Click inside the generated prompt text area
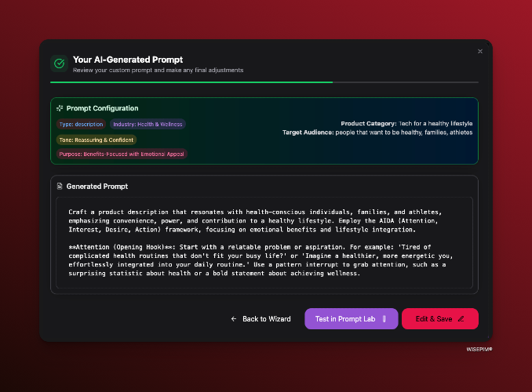This screenshot has height=392, width=532. point(264,243)
